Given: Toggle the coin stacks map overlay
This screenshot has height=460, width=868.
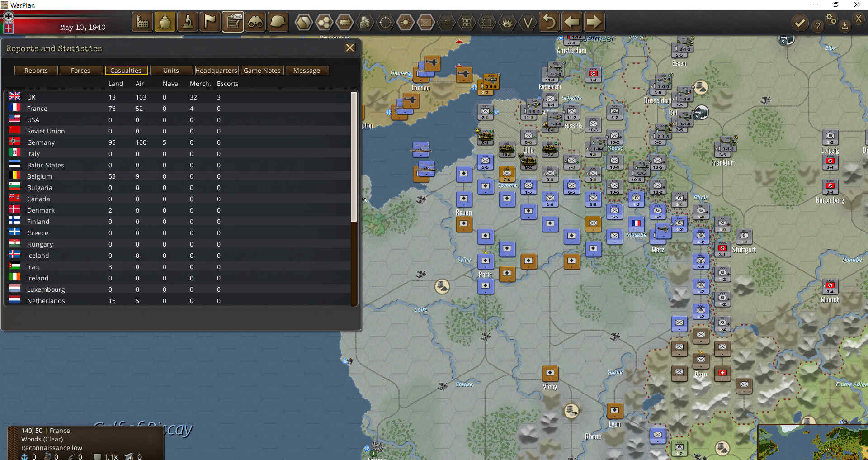Looking at the screenshot, I should 365,22.
